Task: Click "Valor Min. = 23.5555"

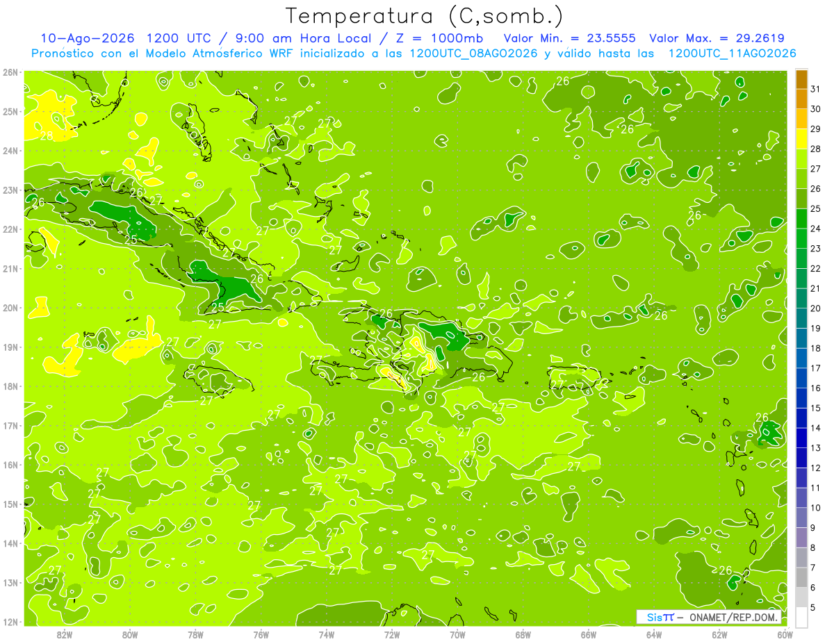Action: tap(570, 38)
